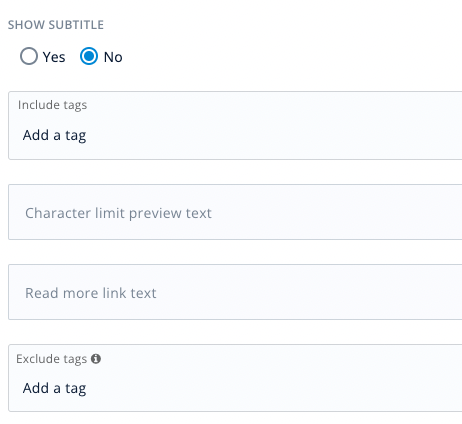Image resolution: width=462 pixels, height=424 pixels.
Task: Choose the "Yes" label text option
Action: [x=54, y=57]
